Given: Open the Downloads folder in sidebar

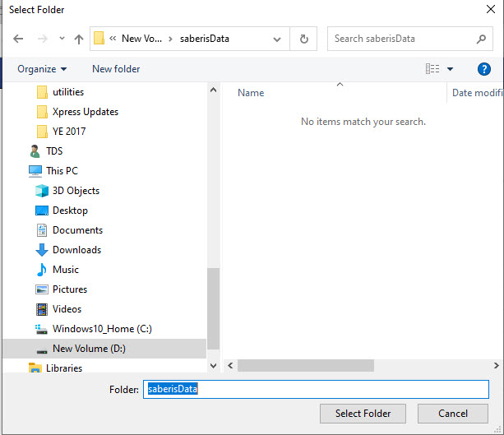Looking at the screenshot, I should coord(76,250).
